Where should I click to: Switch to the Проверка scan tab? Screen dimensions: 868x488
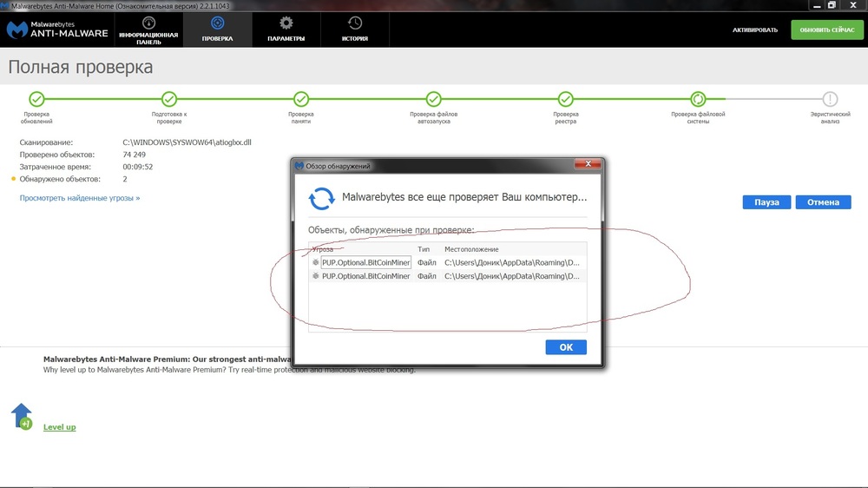[218, 30]
